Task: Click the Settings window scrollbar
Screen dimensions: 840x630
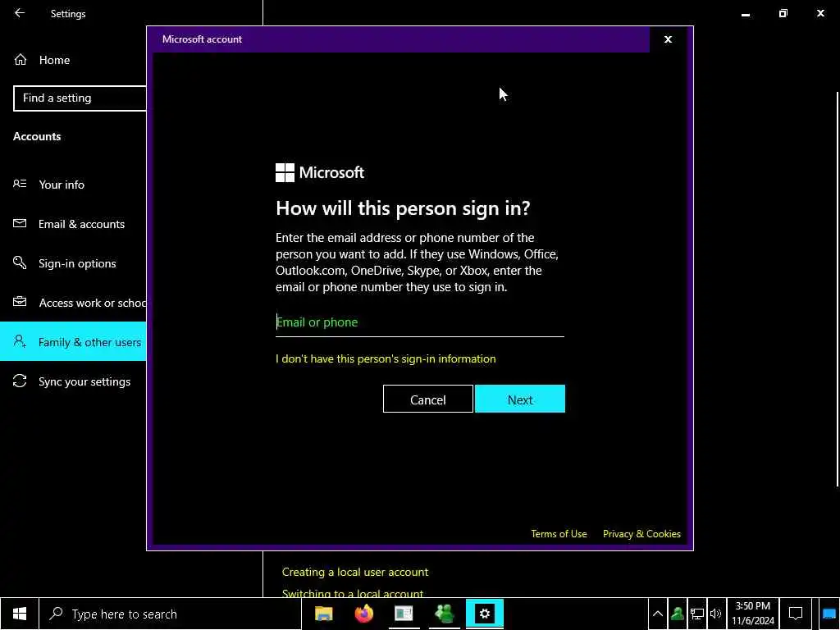Action: click(x=838, y=290)
